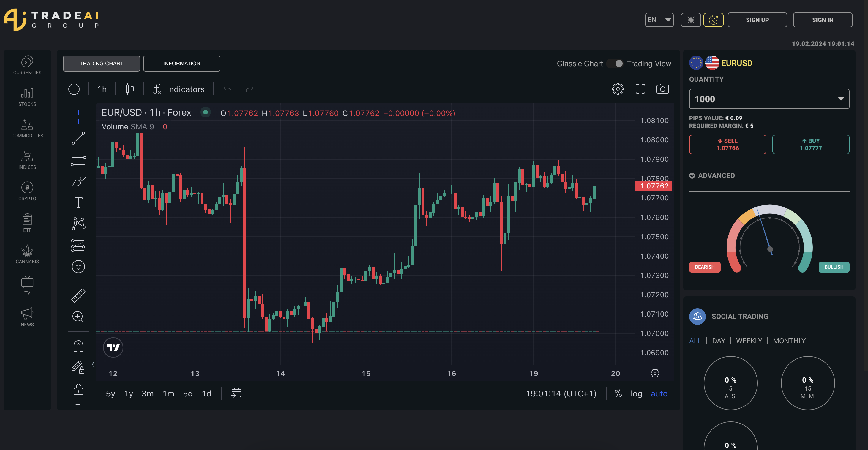Open chart settings gear
This screenshot has height=450, width=868.
pyautogui.click(x=618, y=89)
